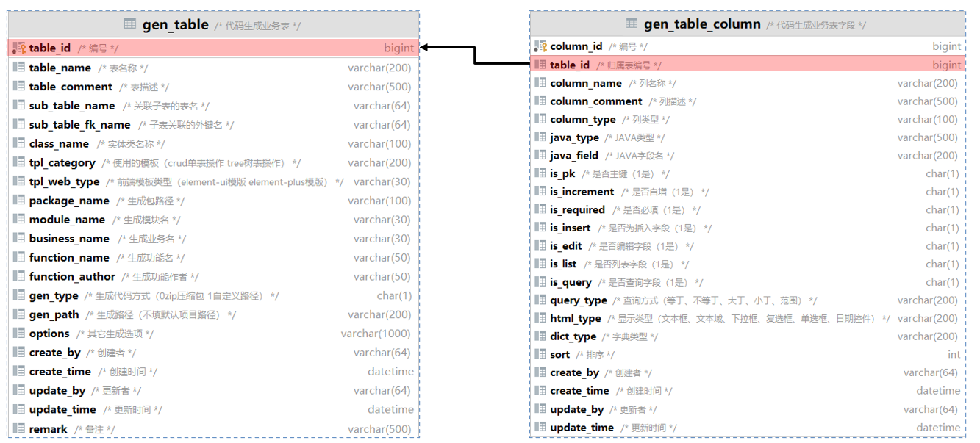Select the sort int column row

(x=746, y=354)
